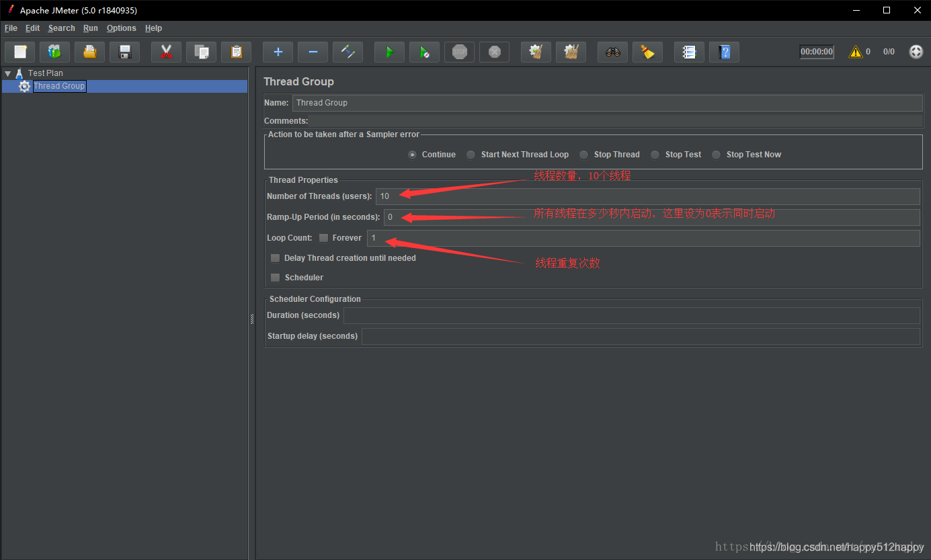Start test without pauses icon
This screenshot has width=931, height=560.
[x=424, y=52]
